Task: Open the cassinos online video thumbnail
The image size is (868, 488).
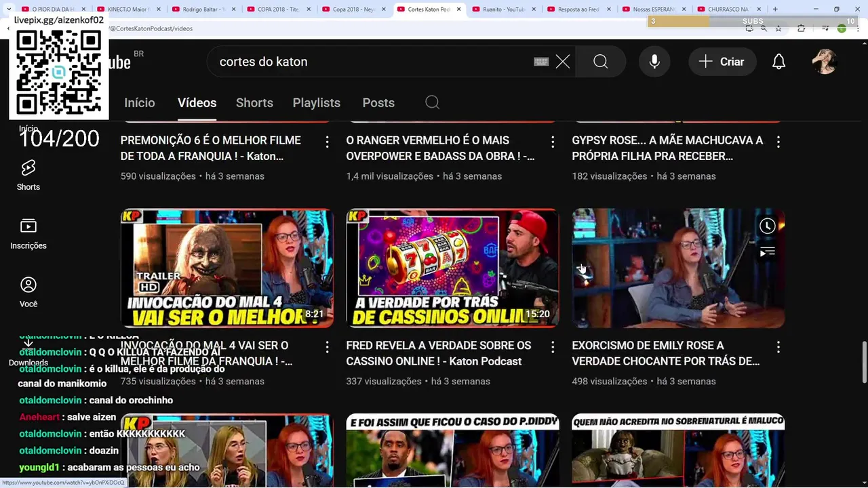Action: click(x=453, y=268)
